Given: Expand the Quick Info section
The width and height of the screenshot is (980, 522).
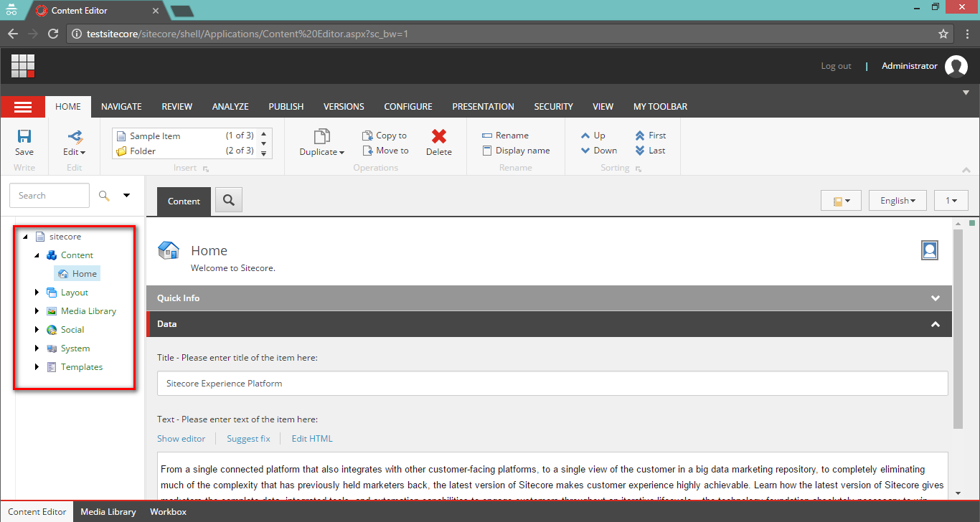Looking at the screenshot, I should pos(549,298).
